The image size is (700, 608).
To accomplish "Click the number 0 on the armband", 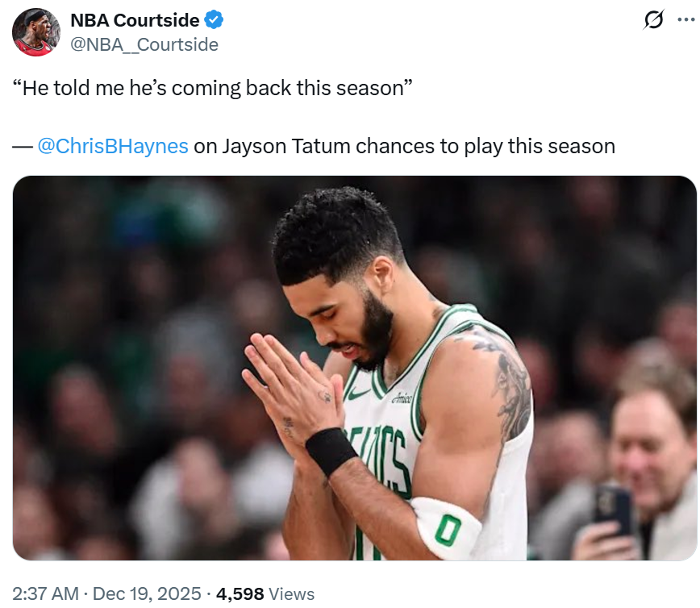I will point(448,530).
